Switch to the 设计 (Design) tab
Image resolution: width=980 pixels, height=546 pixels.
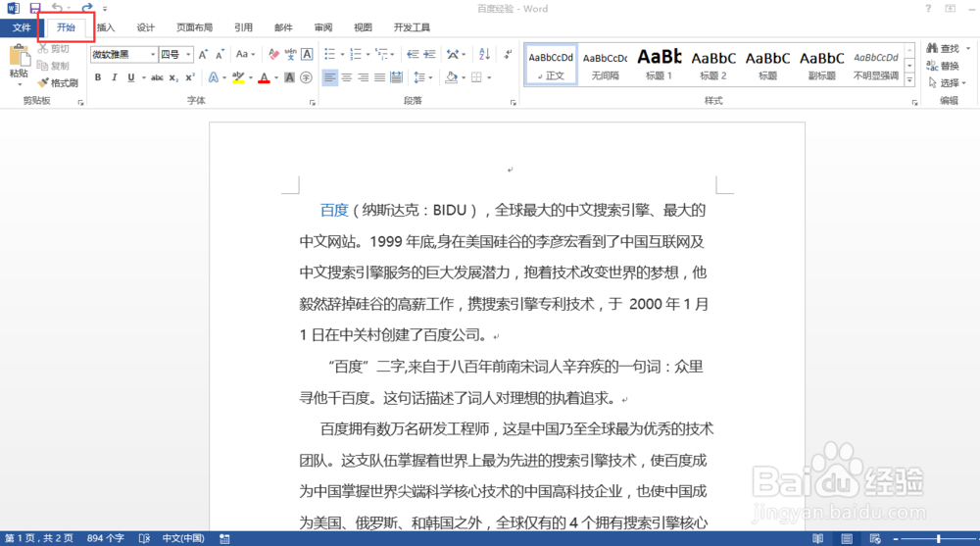(x=146, y=27)
